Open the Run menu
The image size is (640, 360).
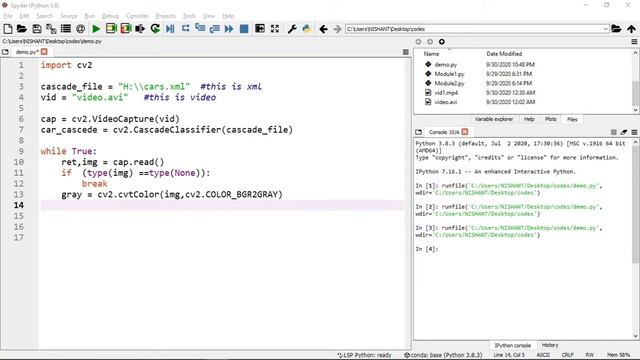pos(89,16)
